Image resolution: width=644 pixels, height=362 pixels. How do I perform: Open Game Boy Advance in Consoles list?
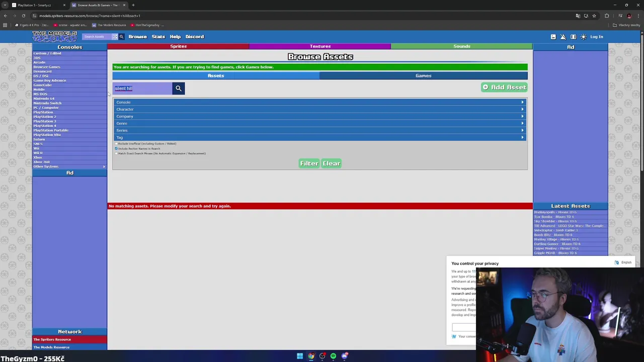click(x=50, y=80)
